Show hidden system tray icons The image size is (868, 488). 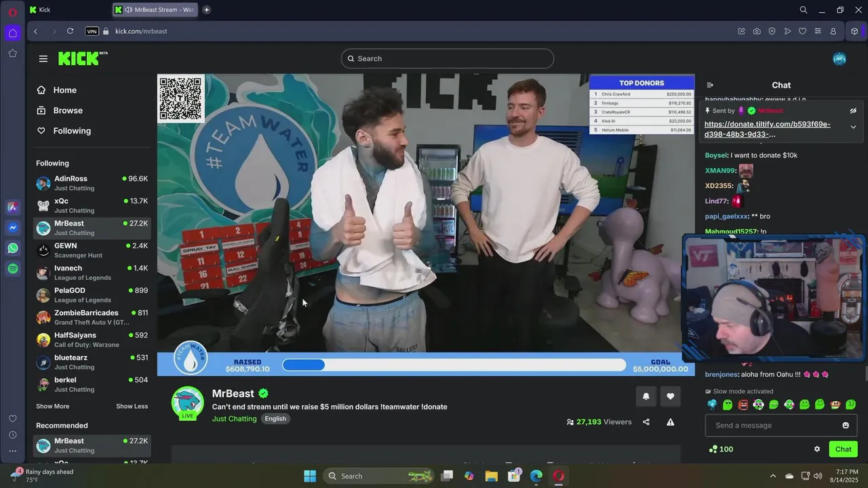pos(772,476)
